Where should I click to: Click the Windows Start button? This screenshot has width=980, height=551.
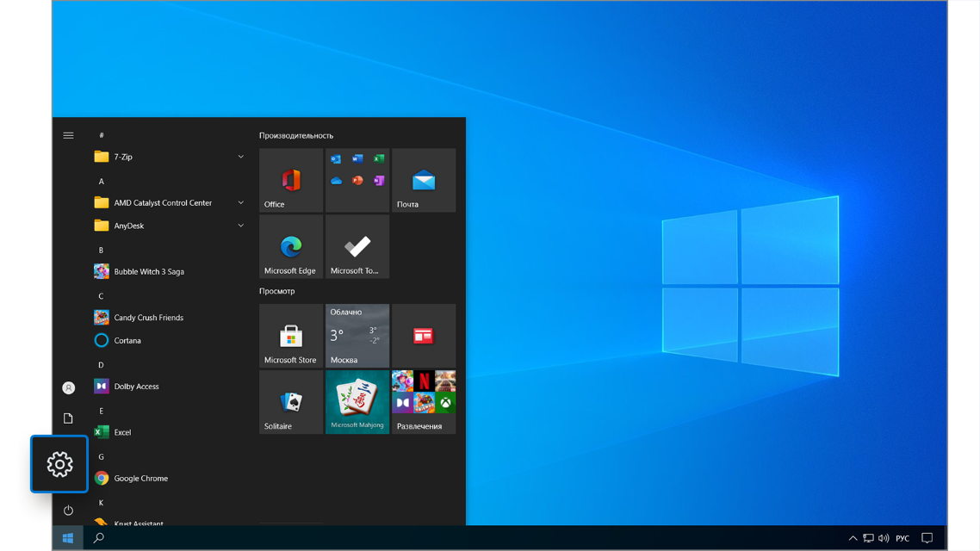point(67,538)
